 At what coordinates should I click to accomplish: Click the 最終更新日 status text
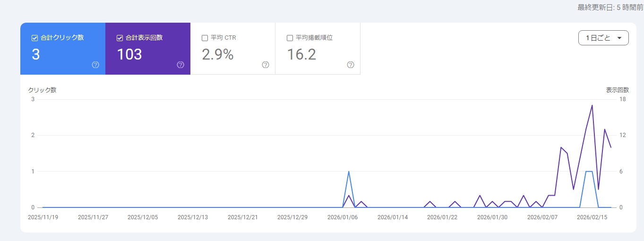click(610, 8)
